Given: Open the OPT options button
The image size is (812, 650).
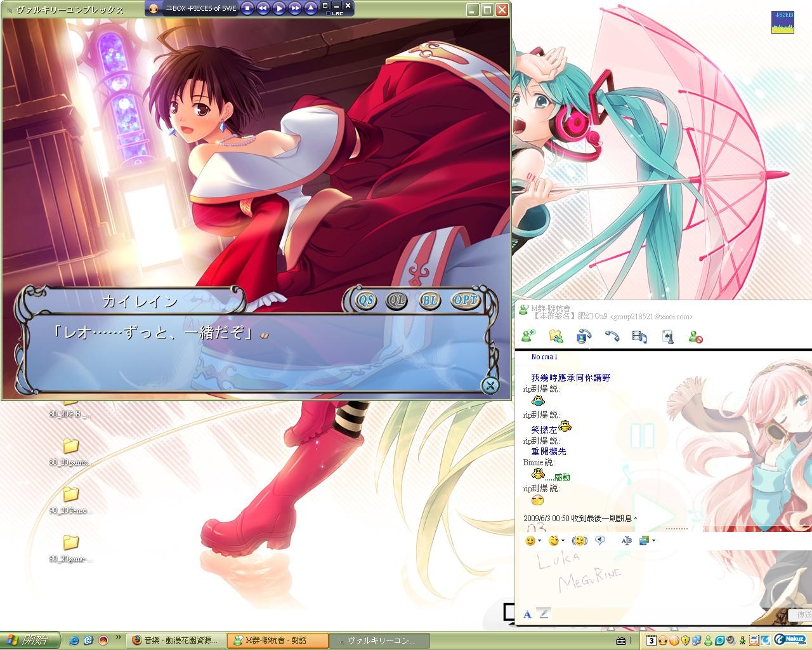Looking at the screenshot, I should [x=466, y=300].
